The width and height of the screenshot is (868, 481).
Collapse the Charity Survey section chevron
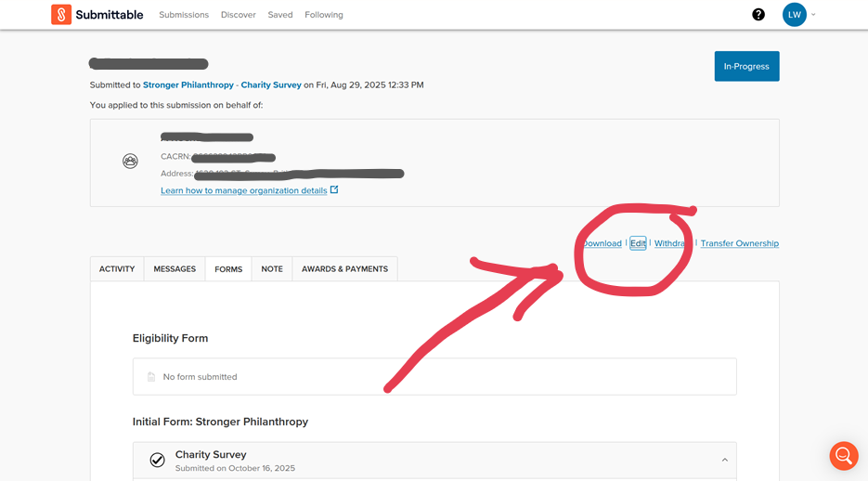pyautogui.click(x=724, y=460)
